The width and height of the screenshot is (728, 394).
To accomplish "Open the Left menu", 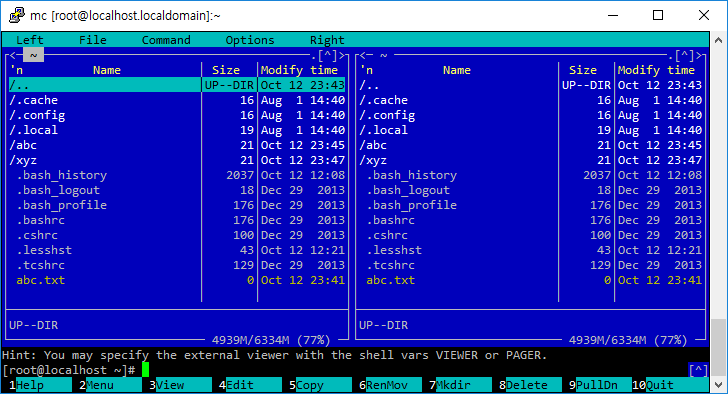I will (x=30, y=40).
